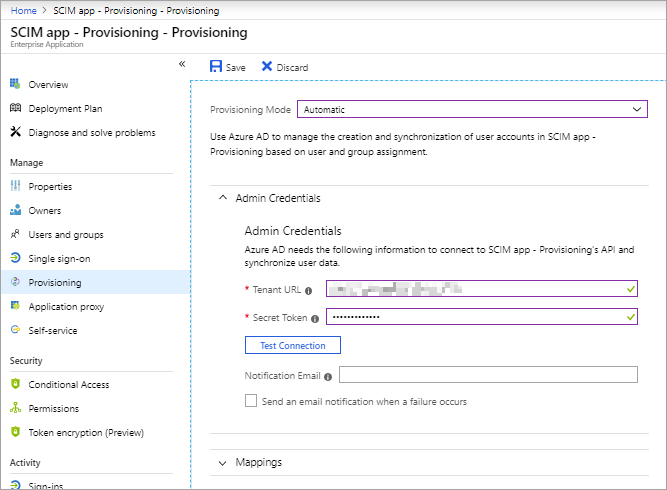The height and width of the screenshot is (490, 667).
Task: Open Deployment Plan menu item
Action: [65, 108]
